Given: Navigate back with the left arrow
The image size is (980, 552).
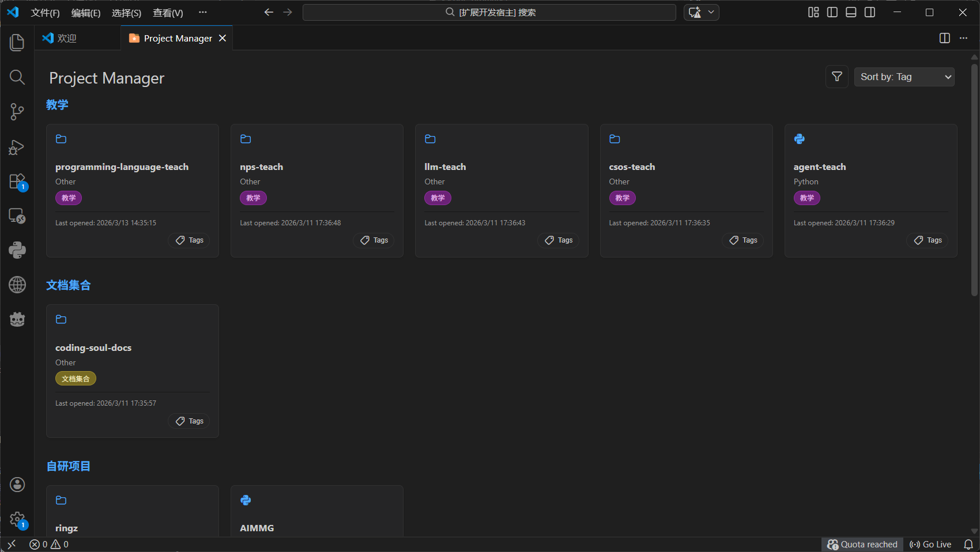Looking at the screenshot, I should tap(269, 12).
